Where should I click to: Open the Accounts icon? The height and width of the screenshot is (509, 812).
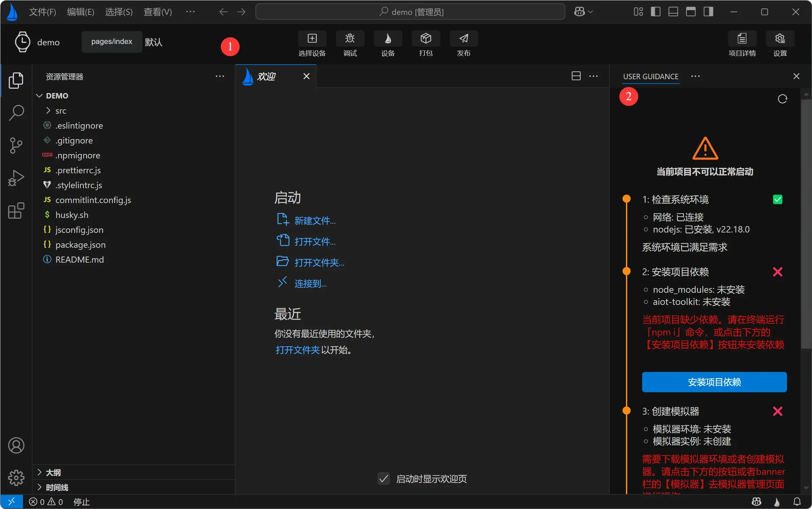[16, 445]
